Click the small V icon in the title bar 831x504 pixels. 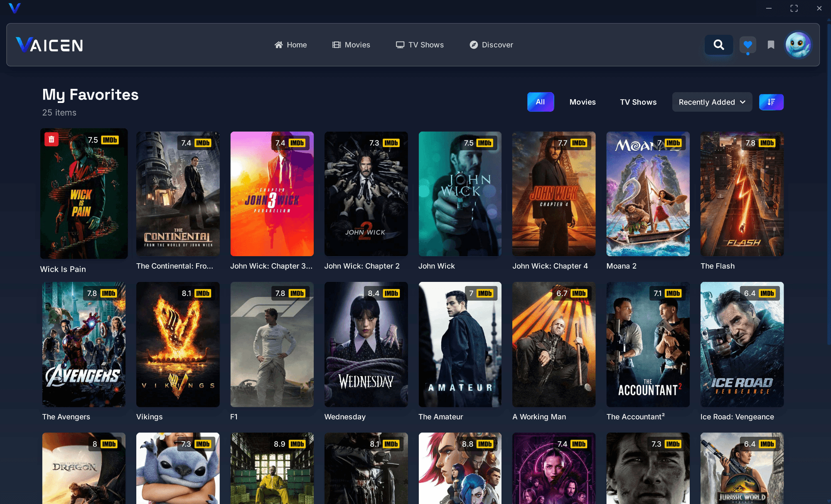[x=15, y=8]
